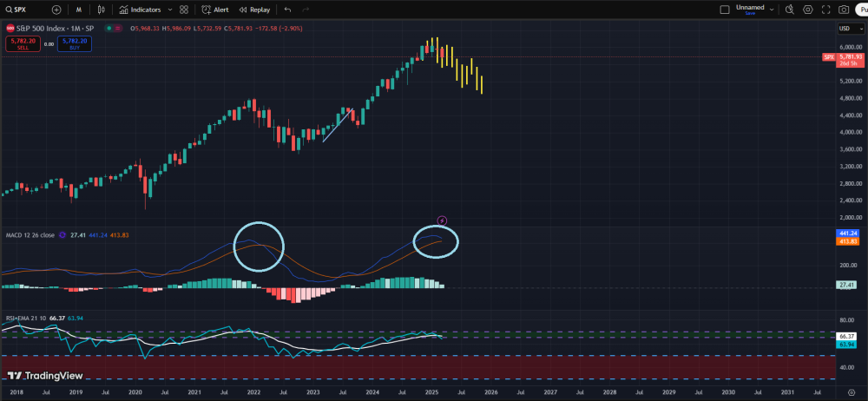
Task: Open chart settings hexagon icon
Action: coord(808,10)
